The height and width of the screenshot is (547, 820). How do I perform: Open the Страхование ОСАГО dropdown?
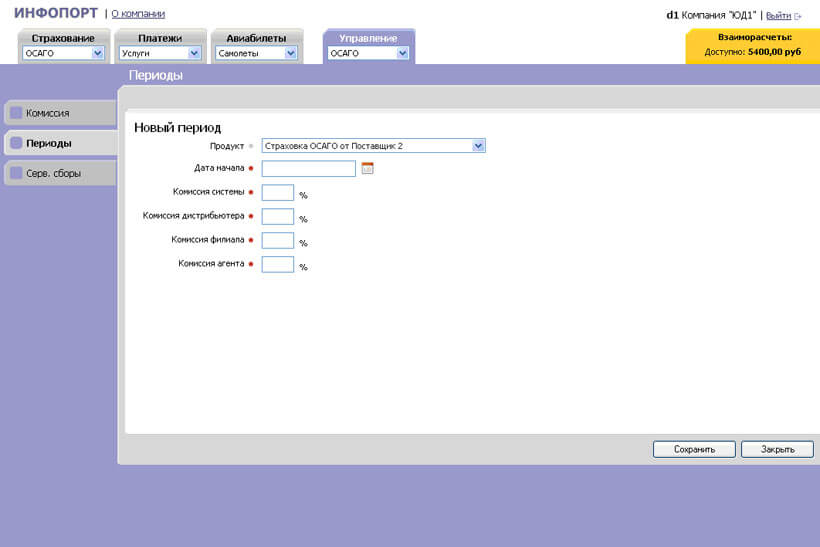tap(98, 54)
